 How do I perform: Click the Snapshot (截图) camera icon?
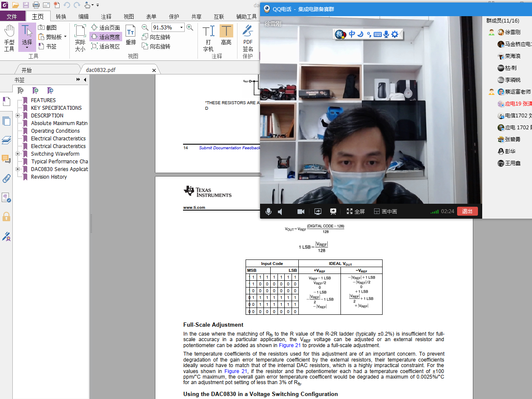[x=42, y=28]
